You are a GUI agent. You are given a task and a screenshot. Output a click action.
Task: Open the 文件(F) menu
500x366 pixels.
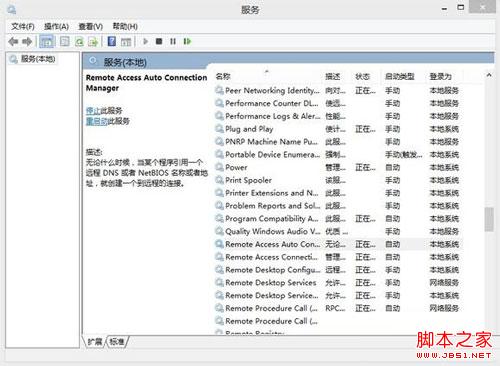pos(23,26)
